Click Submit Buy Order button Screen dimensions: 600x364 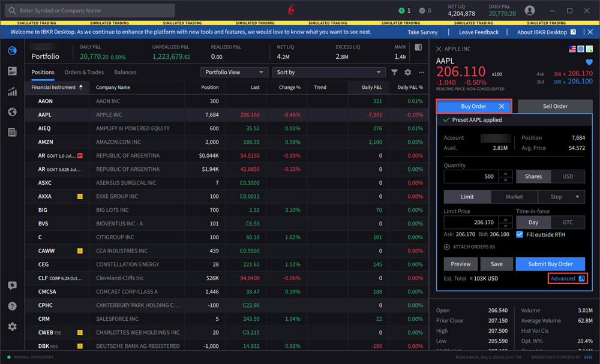point(550,264)
